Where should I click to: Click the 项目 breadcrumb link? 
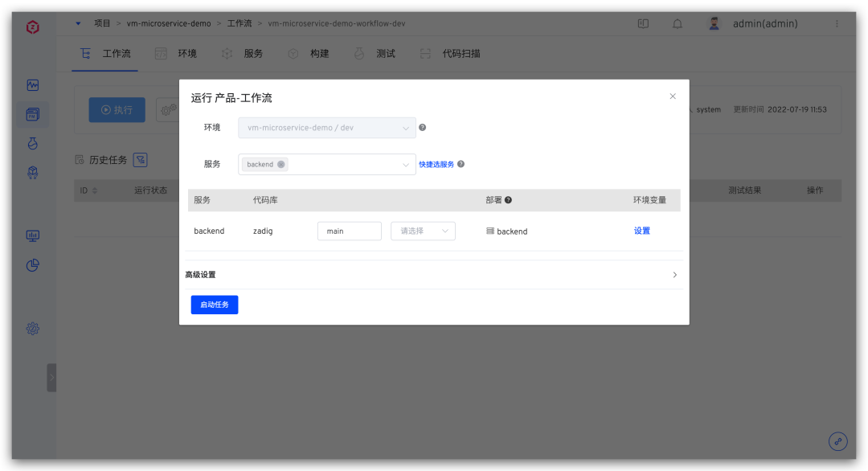pyautogui.click(x=102, y=23)
